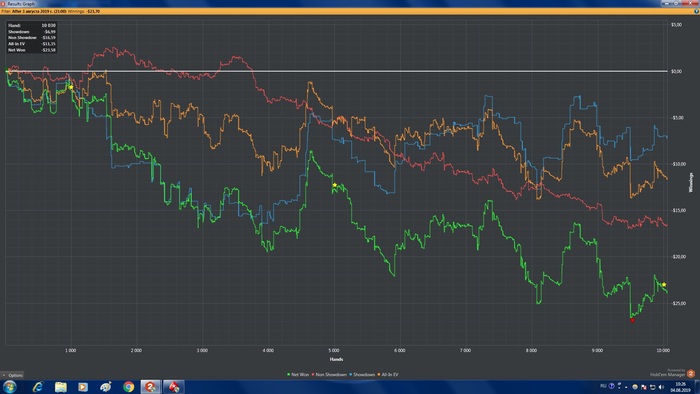Click the $0,00 axis label
The height and width of the screenshot is (394, 700).
pyautogui.click(x=676, y=71)
